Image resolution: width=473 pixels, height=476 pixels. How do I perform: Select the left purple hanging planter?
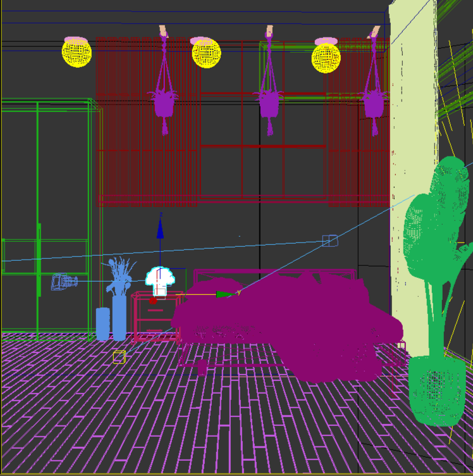tap(164, 104)
